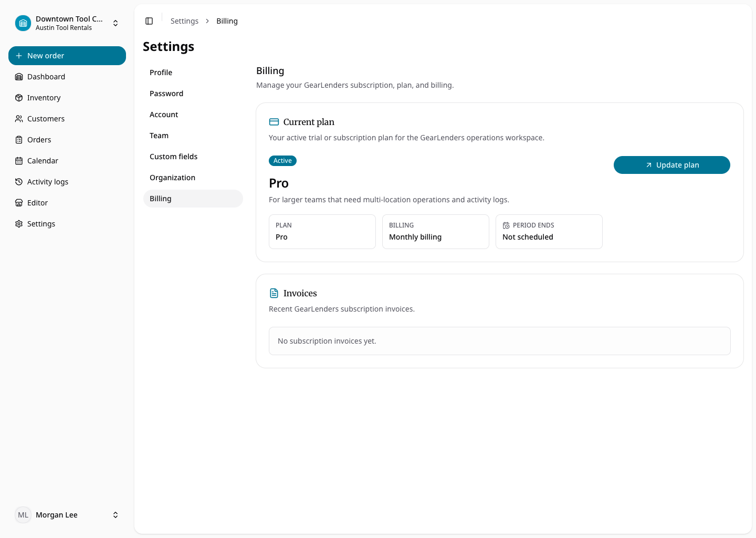
Task: Open Custom fields settings
Action: (193, 157)
